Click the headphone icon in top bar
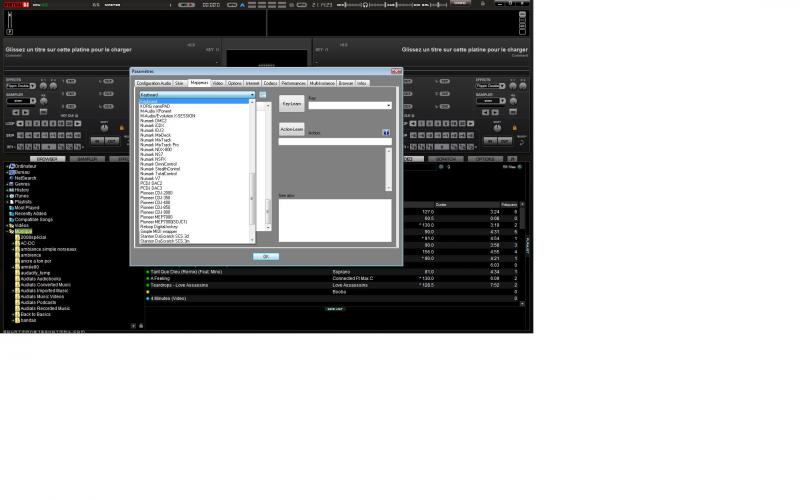Viewport: 800px width, 500px height. [365, 5]
